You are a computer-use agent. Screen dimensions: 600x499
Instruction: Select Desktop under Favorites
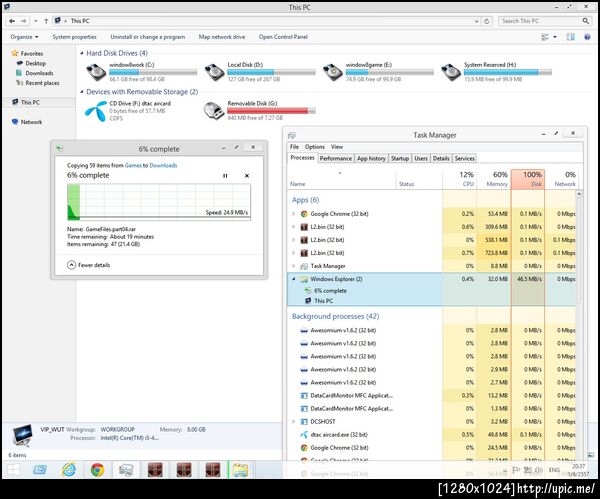coord(35,64)
